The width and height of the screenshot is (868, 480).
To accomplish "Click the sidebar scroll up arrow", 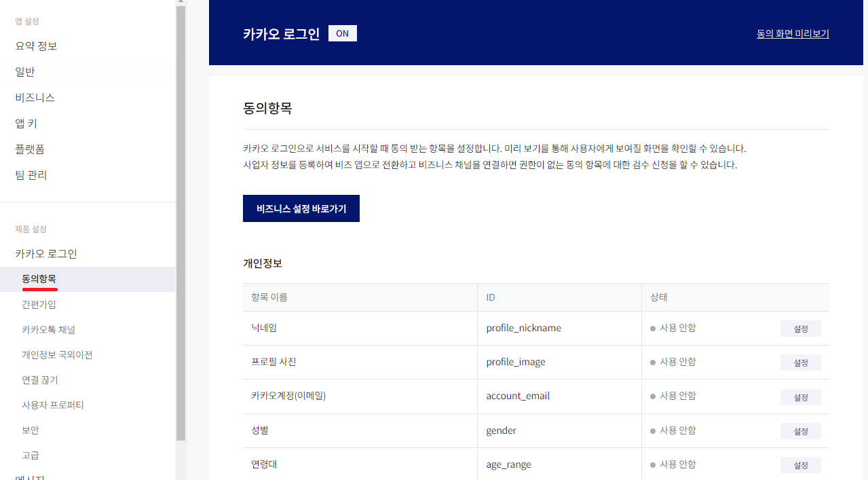I will click(x=181, y=3).
